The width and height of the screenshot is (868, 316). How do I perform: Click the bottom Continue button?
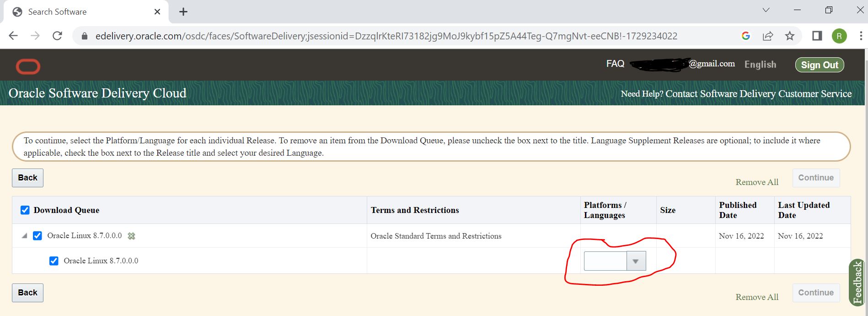pos(816,293)
